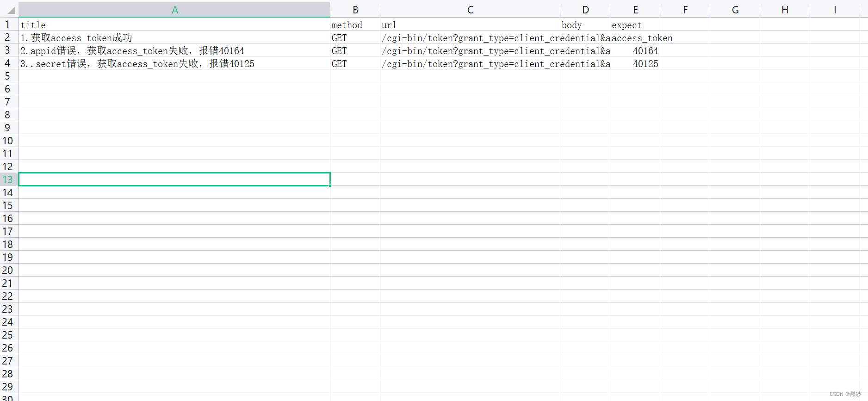
Task: Select cell '2.appid错误' title row
Action: pos(174,50)
